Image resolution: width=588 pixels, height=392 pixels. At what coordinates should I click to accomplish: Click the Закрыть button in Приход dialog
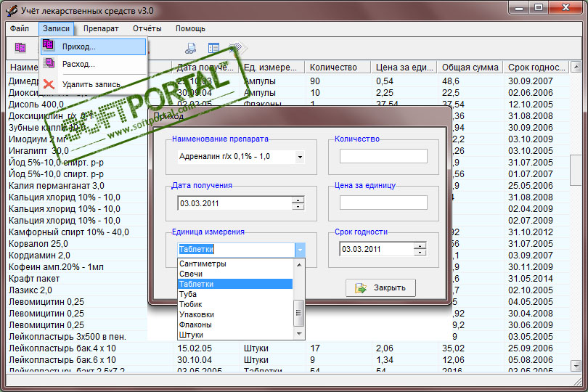pyautogui.click(x=380, y=287)
